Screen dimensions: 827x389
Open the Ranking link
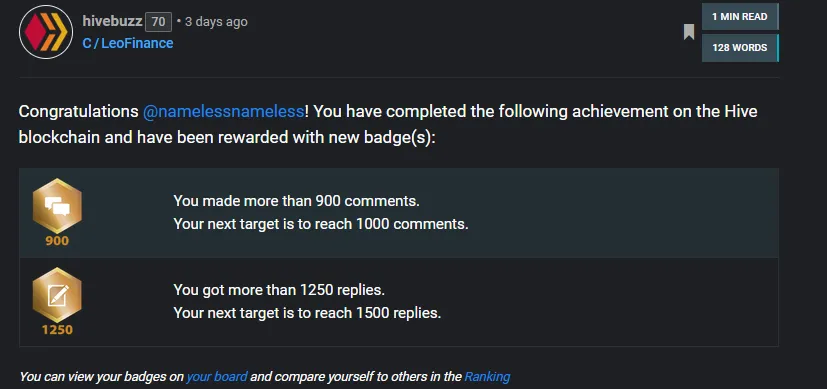(487, 377)
